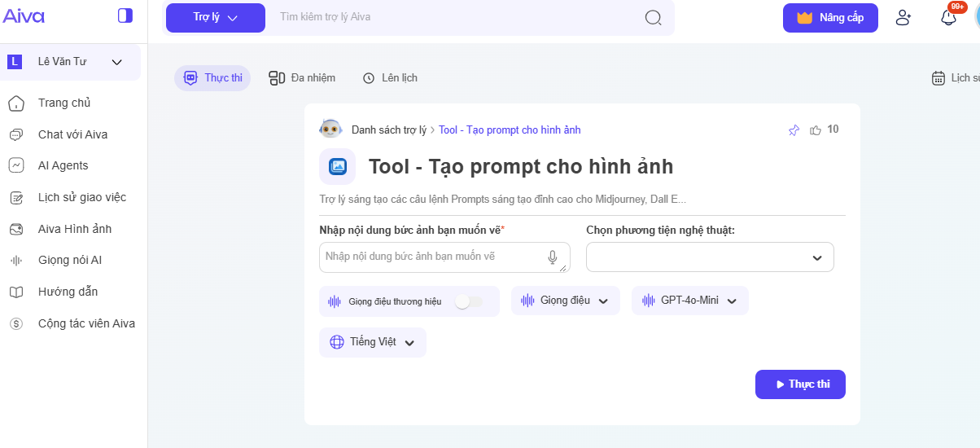The height and width of the screenshot is (448, 980).
Task: Click the Thực thi run button
Action: [x=799, y=384]
